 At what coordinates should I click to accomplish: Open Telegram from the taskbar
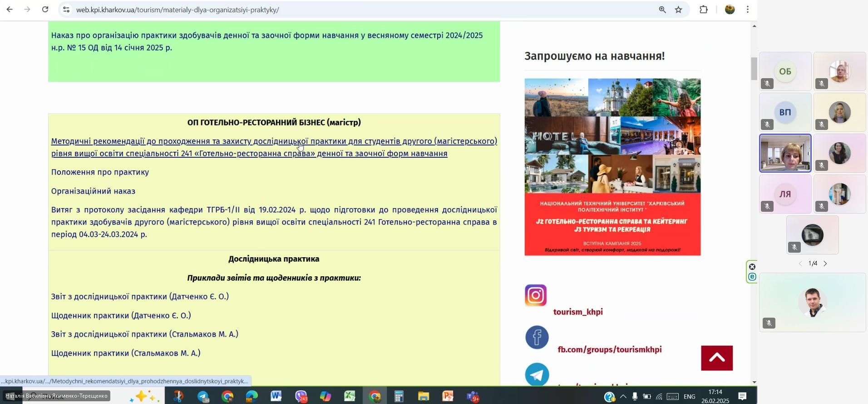tap(203, 397)
